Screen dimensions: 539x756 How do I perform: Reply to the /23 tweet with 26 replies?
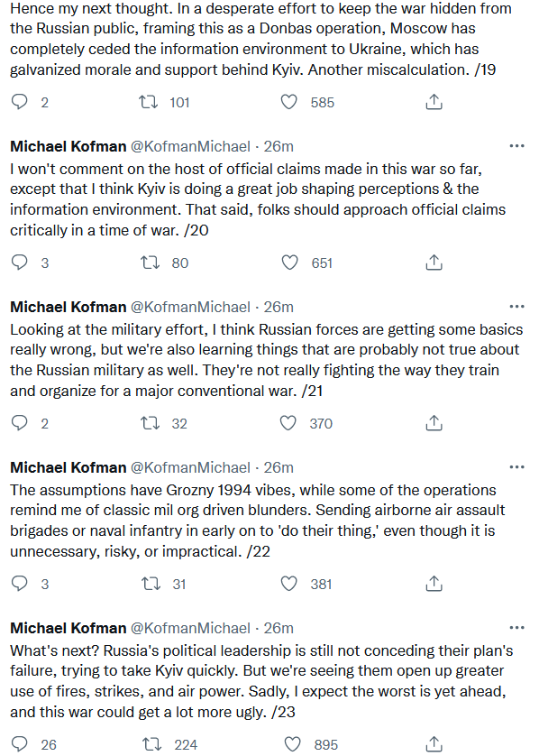pos(20,744)
